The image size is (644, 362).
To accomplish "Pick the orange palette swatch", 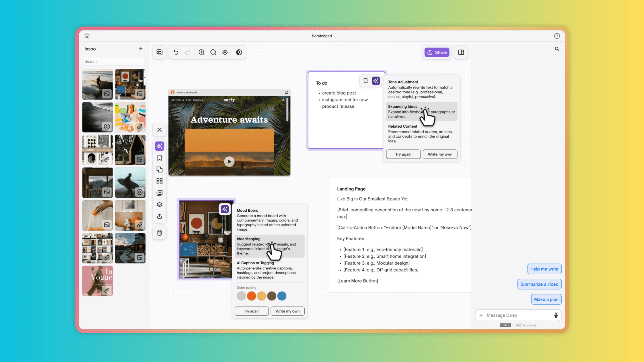I will pyautogui.click(x=252, y=296).
